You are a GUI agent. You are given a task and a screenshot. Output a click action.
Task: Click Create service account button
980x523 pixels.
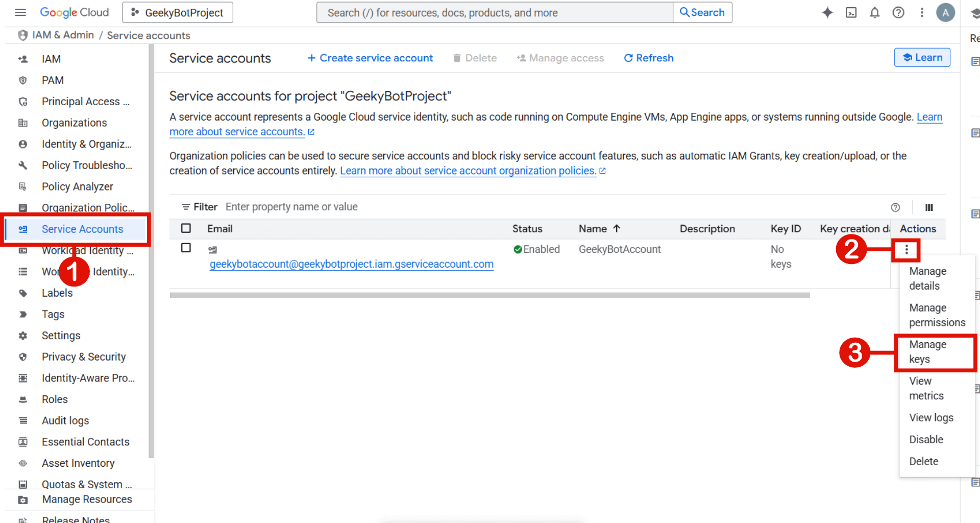pyautogui.click(x=370, y=58)
